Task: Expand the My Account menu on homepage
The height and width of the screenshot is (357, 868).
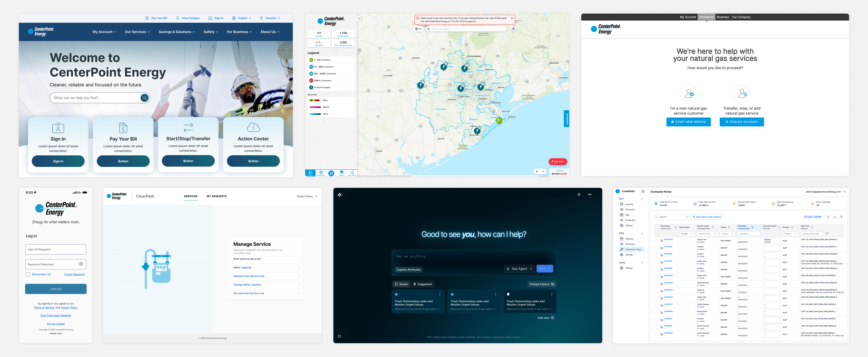Action: coord(104,32)
